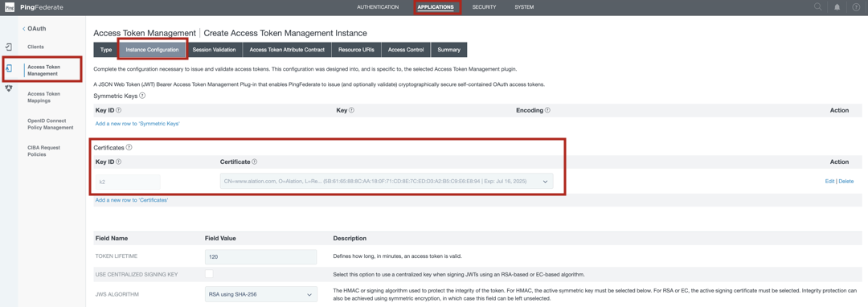The height and width of the screenshot is (307, 868).
Task: Switch to the Summary tab
Action: (x=448, y=50)
